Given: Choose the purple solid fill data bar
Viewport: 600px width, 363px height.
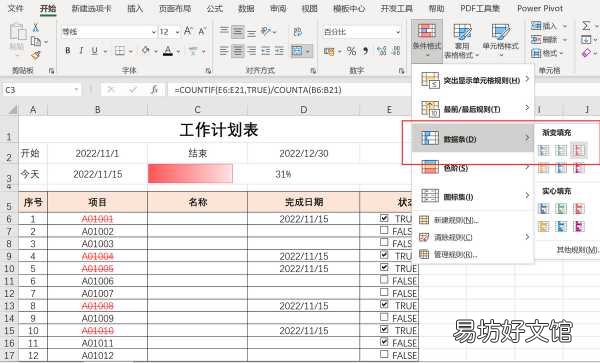Looking at the screenshot, I should 579,226.
